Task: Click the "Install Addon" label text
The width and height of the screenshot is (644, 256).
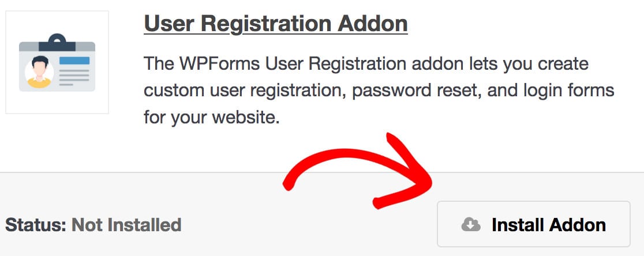Action: coord(548,225)
